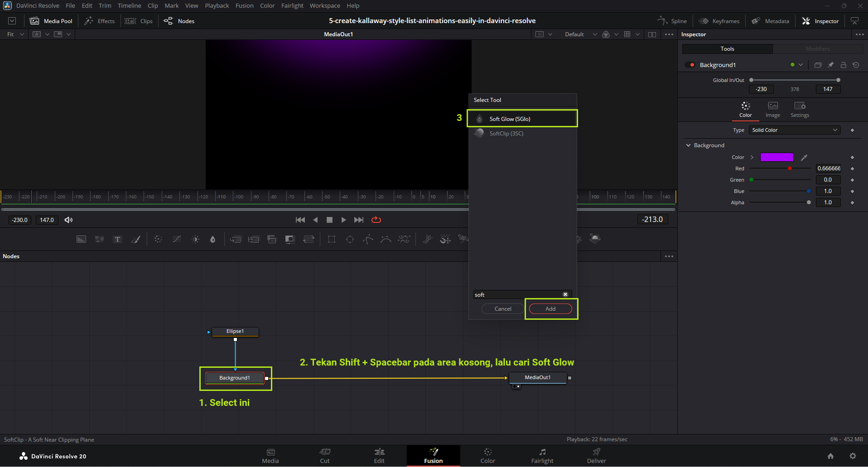
Task: Toggle audio mute speaker icon
Action: 68,220
